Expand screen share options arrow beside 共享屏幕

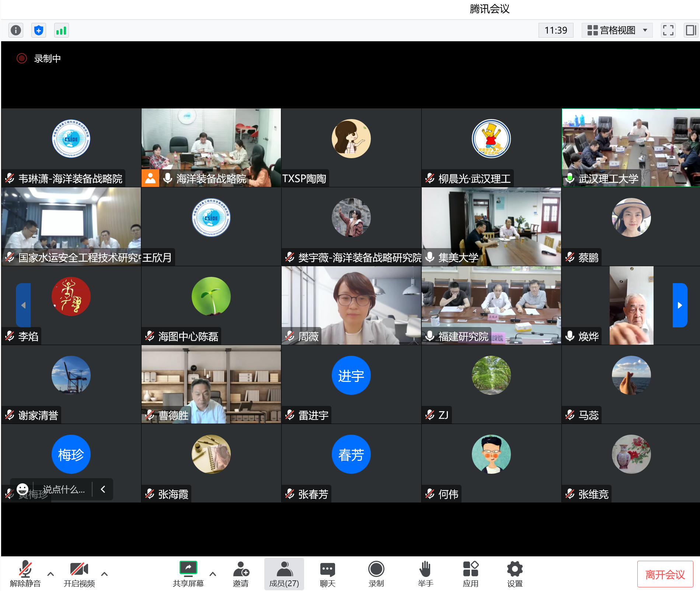213,574
